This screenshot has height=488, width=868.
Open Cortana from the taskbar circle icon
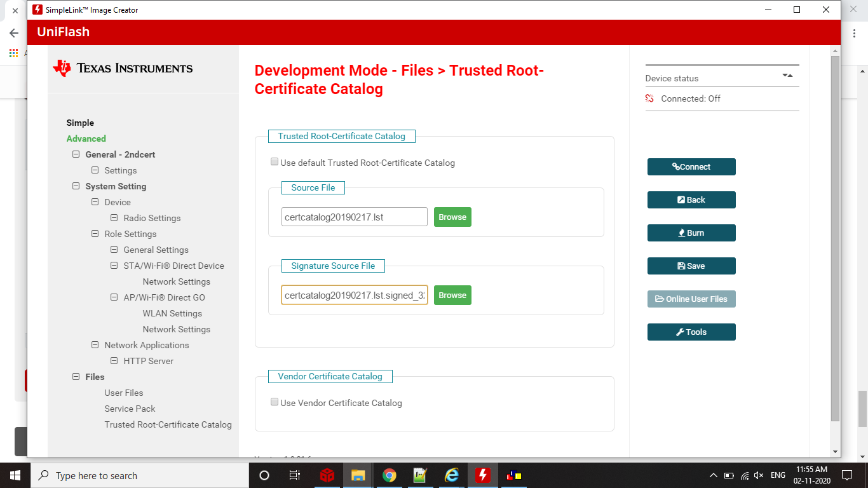point(264,475)
